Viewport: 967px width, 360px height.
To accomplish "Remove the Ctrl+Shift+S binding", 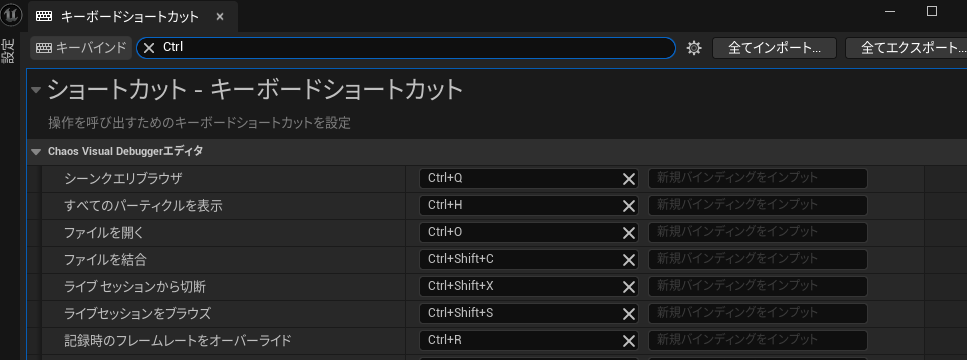I will pos(628,314).
